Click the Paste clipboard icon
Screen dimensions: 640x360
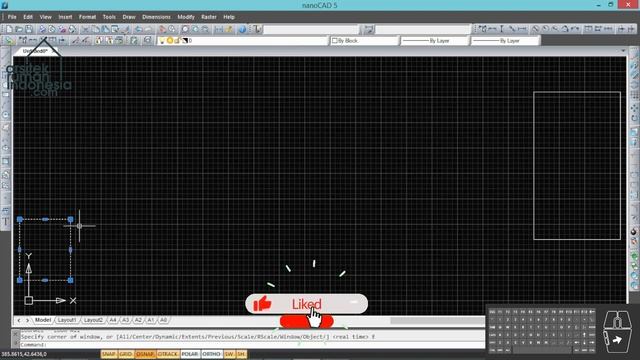tap(105, 29)
